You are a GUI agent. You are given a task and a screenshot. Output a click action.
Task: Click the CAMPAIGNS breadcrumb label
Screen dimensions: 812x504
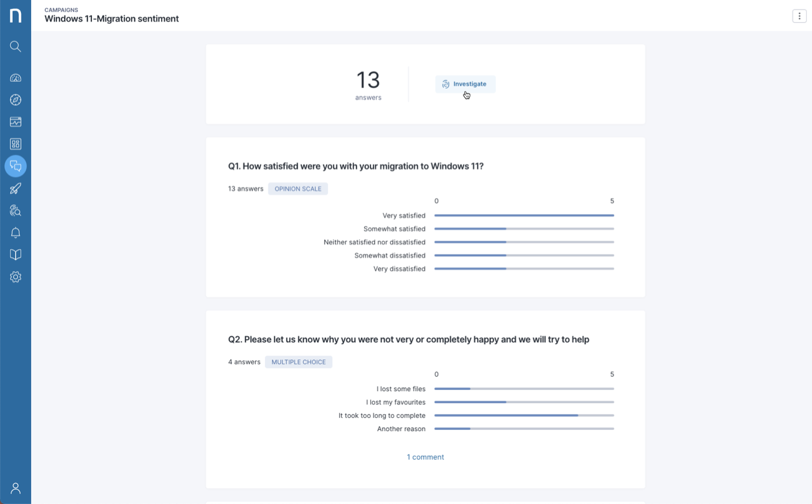pos(61,10)
